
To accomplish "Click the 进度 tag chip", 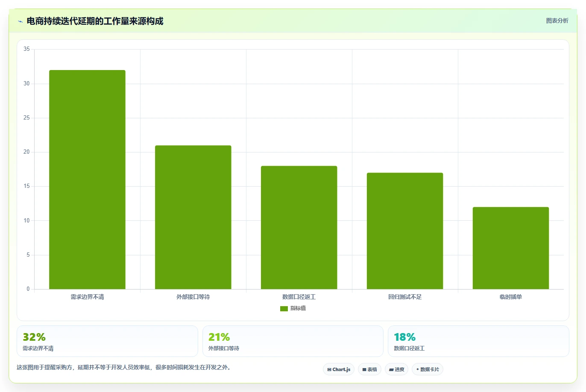I will pyautogui.click(x=397, y=369).
